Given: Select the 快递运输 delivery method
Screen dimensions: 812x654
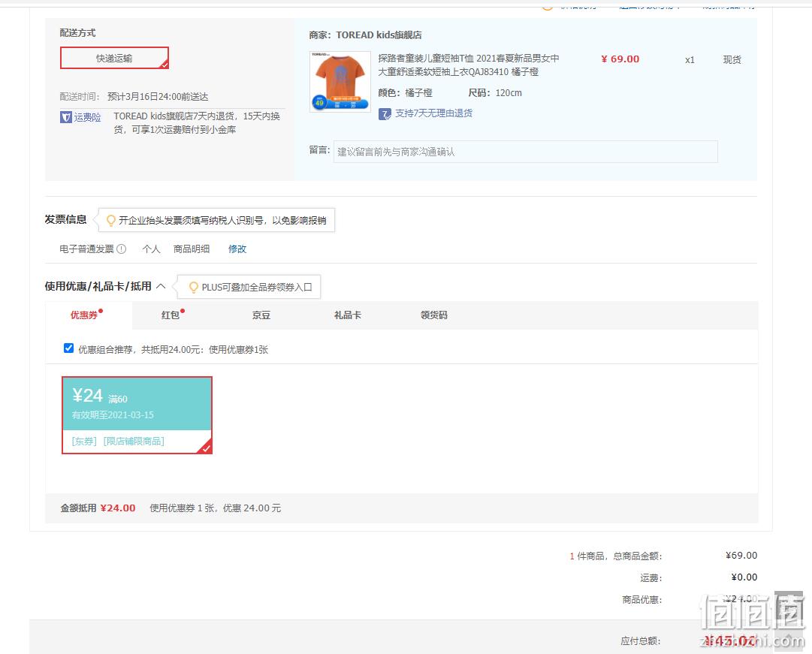Looking at the screenshot, I should 114,58.
